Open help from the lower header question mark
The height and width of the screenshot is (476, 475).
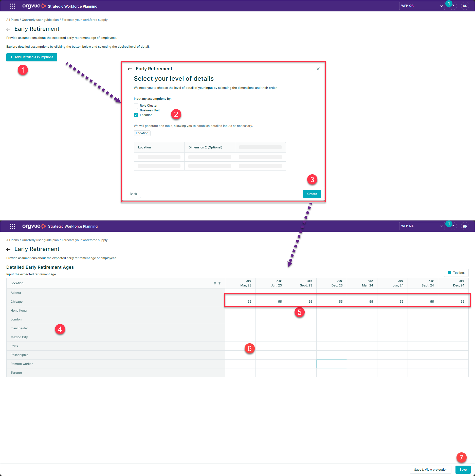click(x=453, y=226)
